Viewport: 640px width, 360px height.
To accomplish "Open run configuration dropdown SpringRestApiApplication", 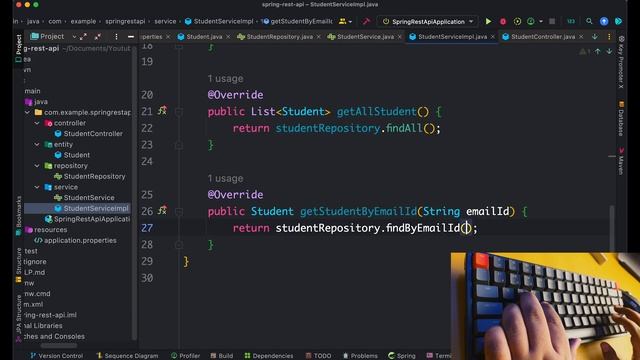I will coord(428,21).
